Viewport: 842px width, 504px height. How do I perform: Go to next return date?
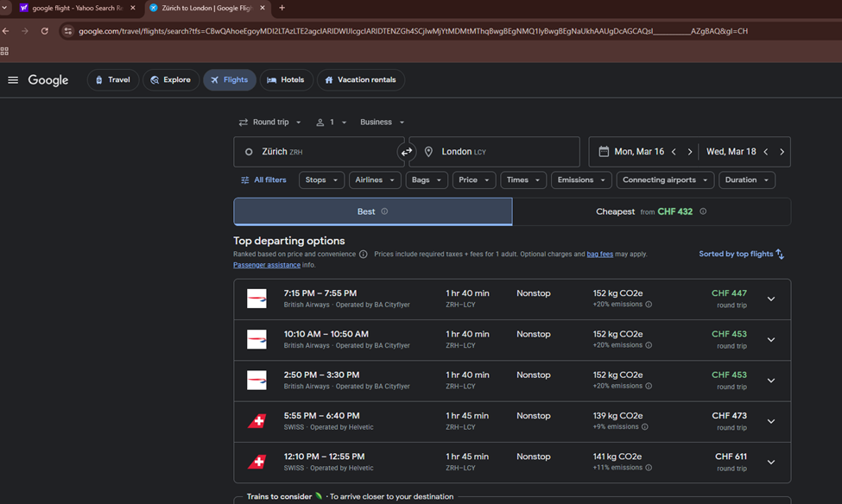click(x=782, y=152)
